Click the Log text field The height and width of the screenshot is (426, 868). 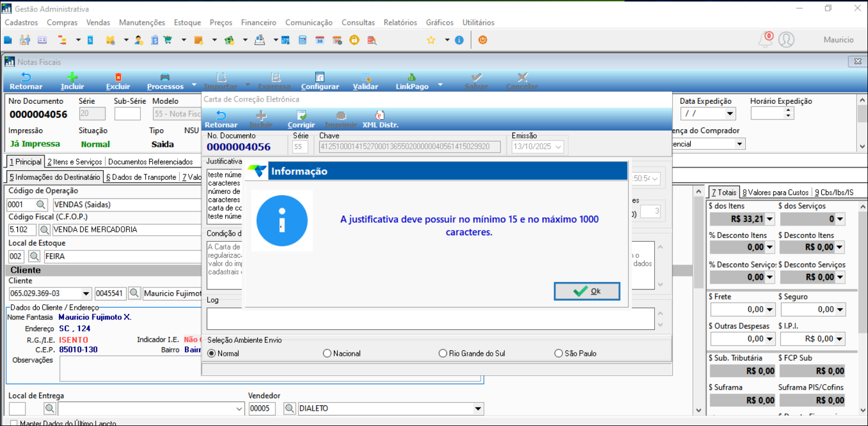(430, 318)
